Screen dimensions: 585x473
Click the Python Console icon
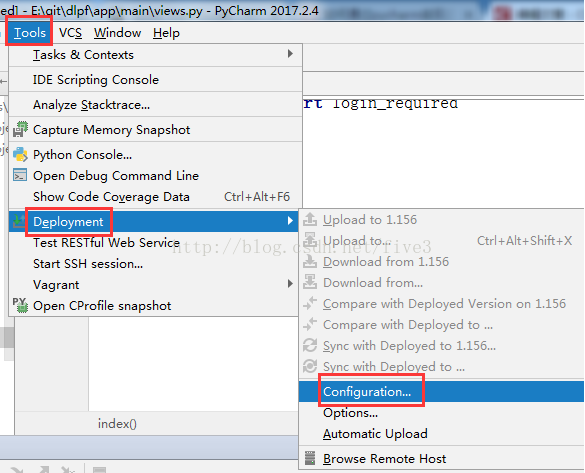coord(20,154)
